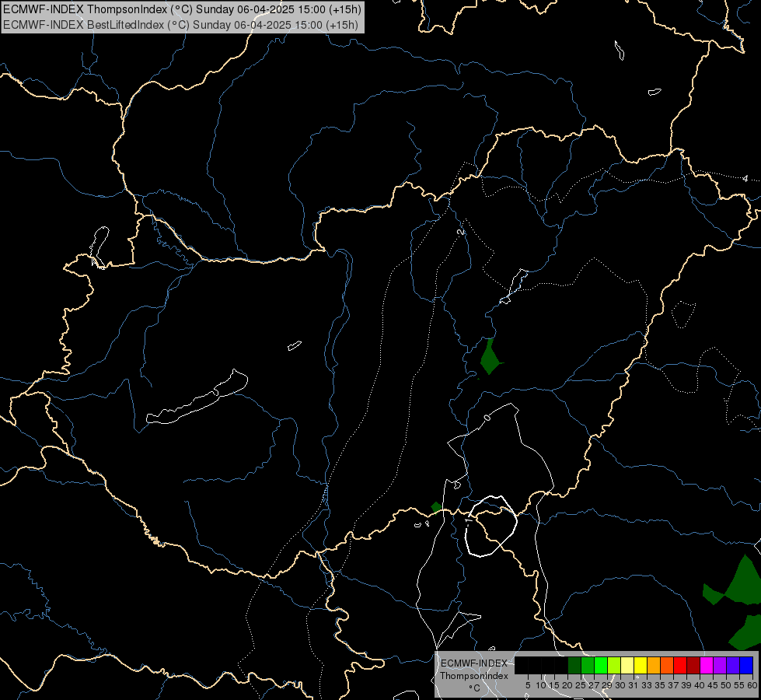Click the ThompsonIndex title line at top
Image resolution: width=761 pixels, height=700 pixels.
(x=182, y=9)
